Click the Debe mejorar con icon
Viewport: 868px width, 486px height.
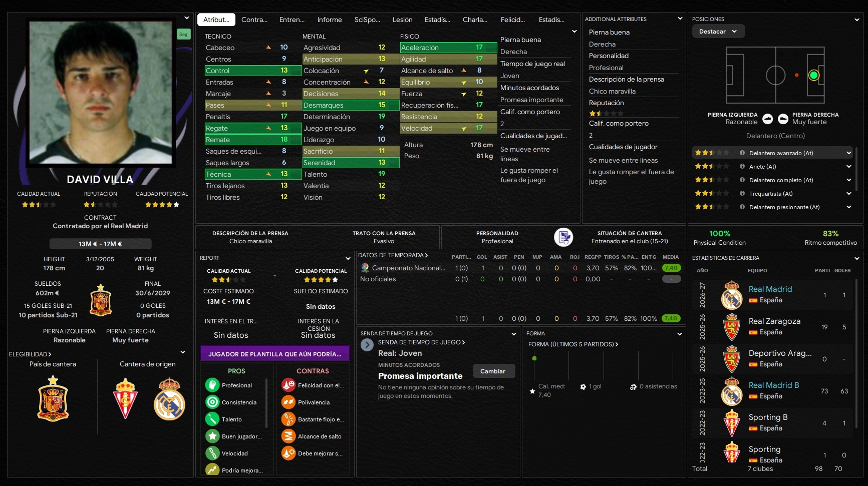point(288,453)
